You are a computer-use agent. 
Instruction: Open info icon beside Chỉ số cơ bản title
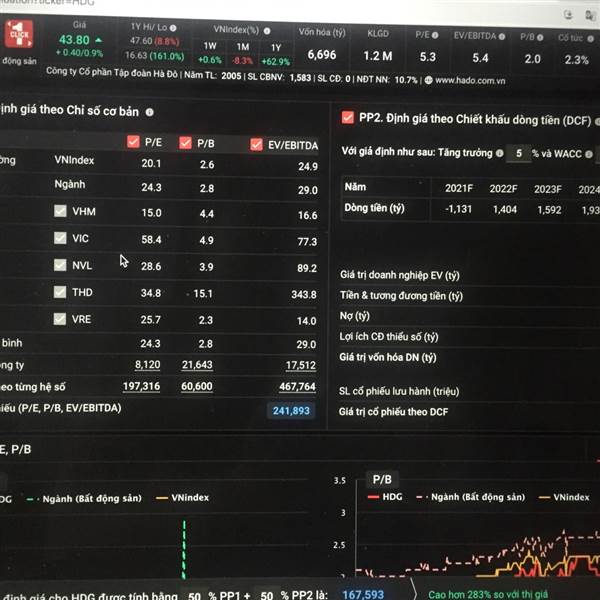point(150,112)
